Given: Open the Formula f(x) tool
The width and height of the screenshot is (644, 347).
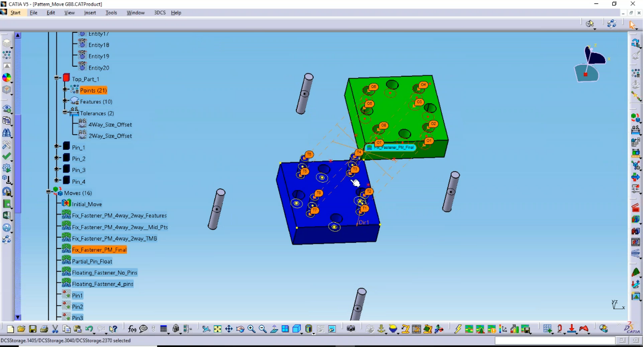Looking at the screenshot, I should [x=131, y=328].
